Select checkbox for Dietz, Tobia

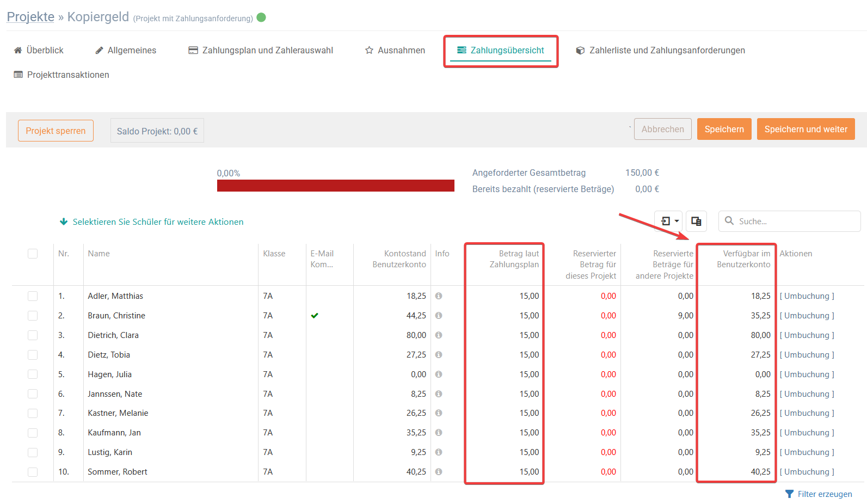[x=33, y=355]
